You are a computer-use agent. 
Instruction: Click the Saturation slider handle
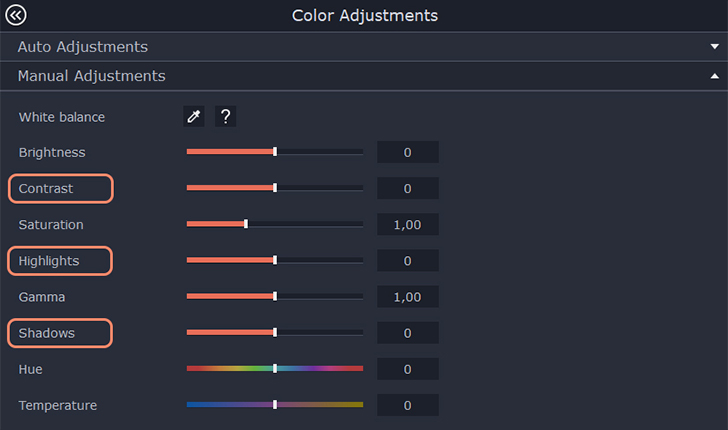click(246, 224)
